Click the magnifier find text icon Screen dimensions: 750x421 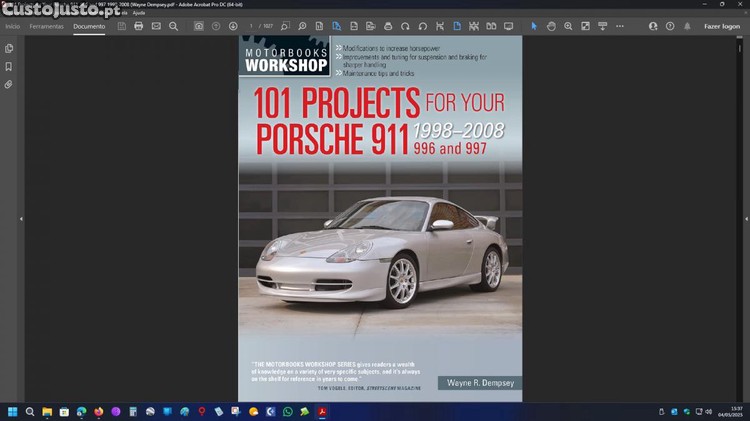point(173,26)
